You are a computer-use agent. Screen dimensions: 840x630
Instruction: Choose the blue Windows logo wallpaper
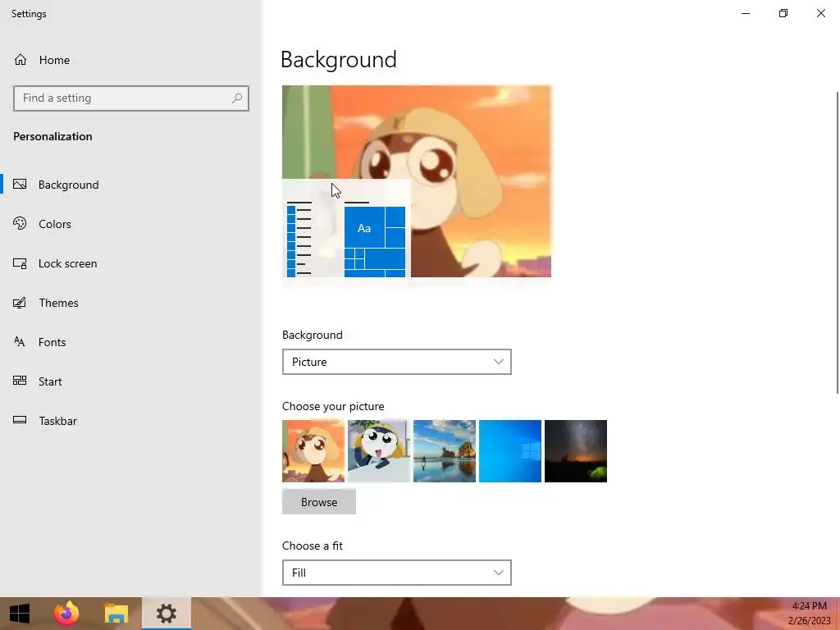point(510,451)
